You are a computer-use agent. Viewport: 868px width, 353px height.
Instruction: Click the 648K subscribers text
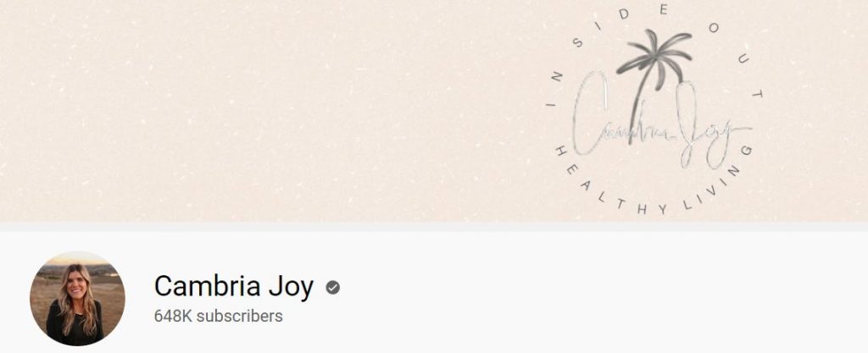coord(218,316)
